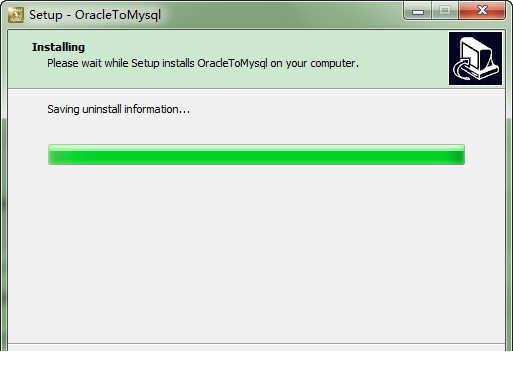Minimize the Setup - OracleToMysql window
Screen dimensions: 513x365
pos(418,11)
